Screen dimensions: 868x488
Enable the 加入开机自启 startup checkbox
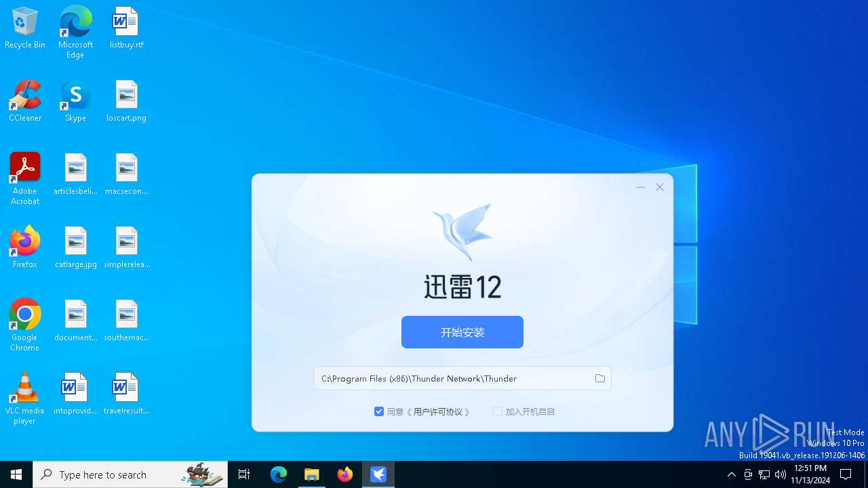pyautogui.click(x=498, y=411)
